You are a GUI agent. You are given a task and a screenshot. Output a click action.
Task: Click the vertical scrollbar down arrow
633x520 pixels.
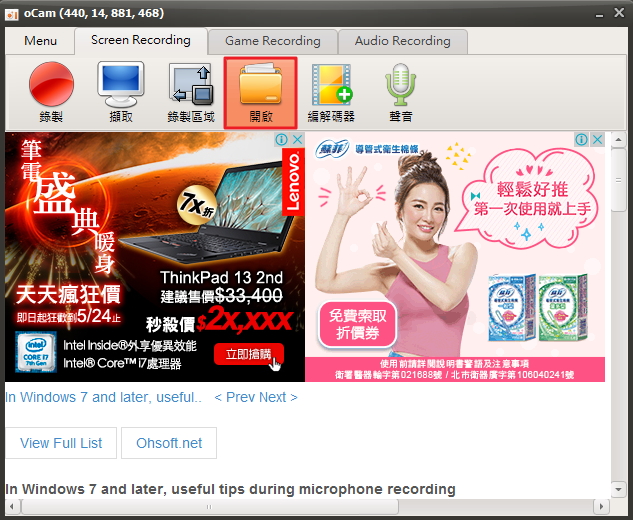pos(618,490)
